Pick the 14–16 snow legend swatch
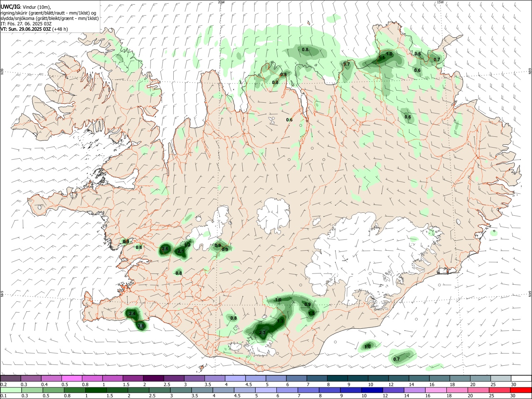 [x=419, y=379]
